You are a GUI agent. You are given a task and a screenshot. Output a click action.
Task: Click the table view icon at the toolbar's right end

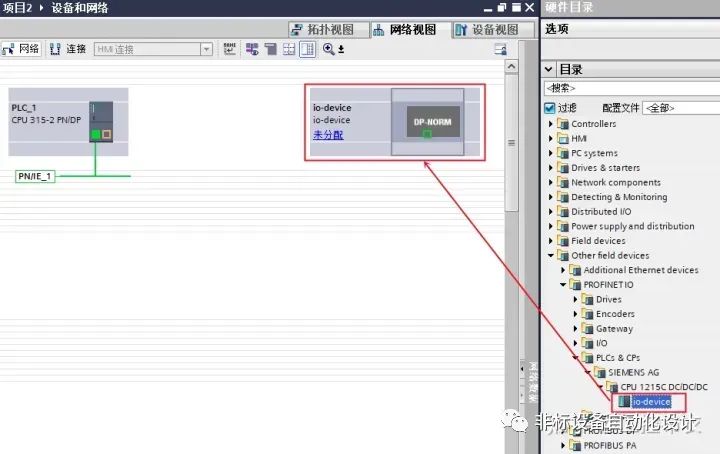(x=500, y=49)
